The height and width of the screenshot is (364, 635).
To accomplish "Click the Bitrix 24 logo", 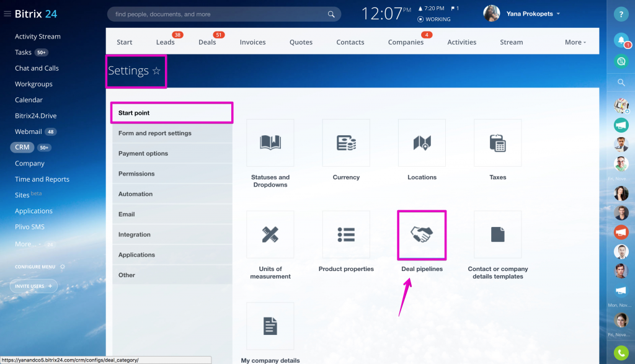I will 36,14.
